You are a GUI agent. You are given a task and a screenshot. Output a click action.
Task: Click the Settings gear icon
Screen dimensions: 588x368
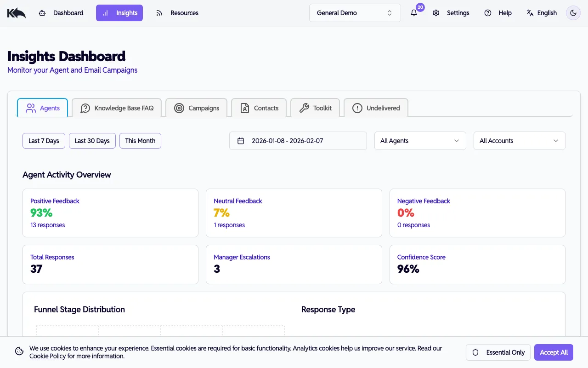click(x=435, y=13)
